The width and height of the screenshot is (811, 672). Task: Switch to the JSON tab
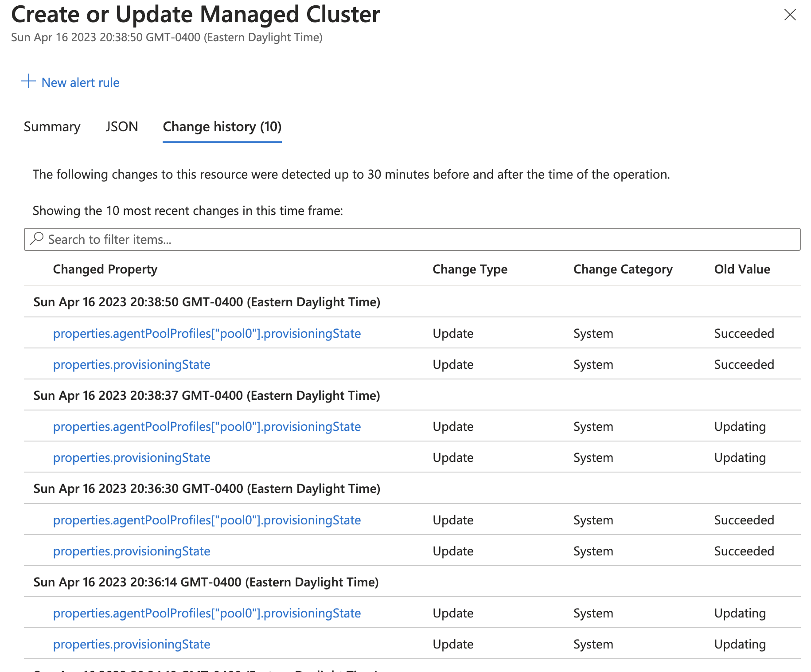(121, 127)
